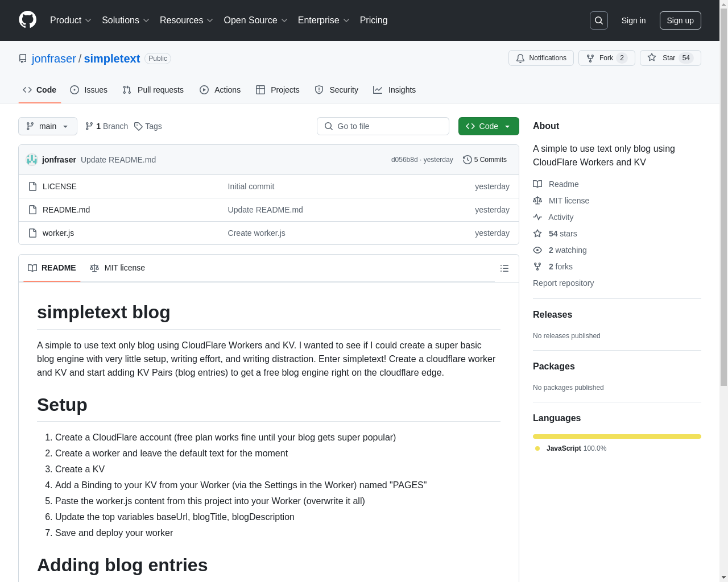The image size is (728, 582).
Task: Expand the Enterprise menu
Action: (324, 20)
